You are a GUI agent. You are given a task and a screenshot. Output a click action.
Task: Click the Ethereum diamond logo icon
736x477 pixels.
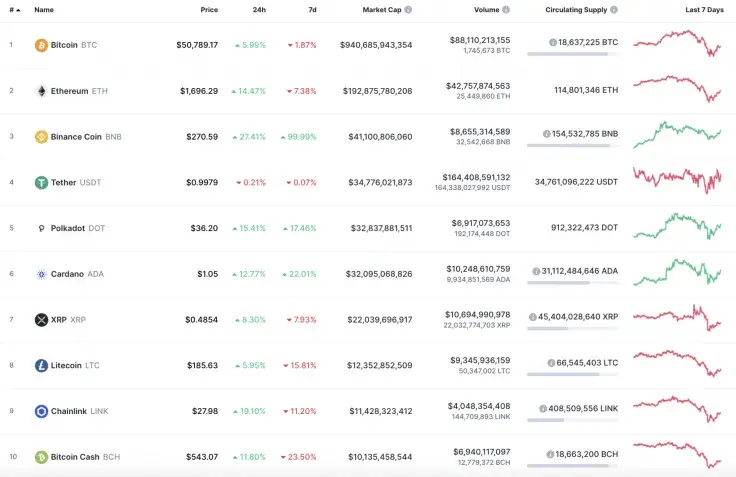click(41, 91)
